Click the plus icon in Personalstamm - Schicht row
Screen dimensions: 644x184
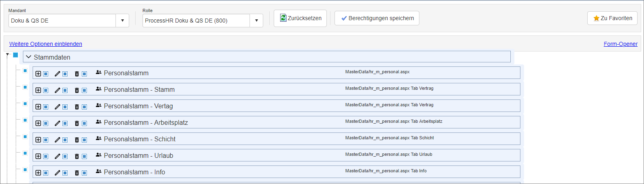[x=38, y=140]
